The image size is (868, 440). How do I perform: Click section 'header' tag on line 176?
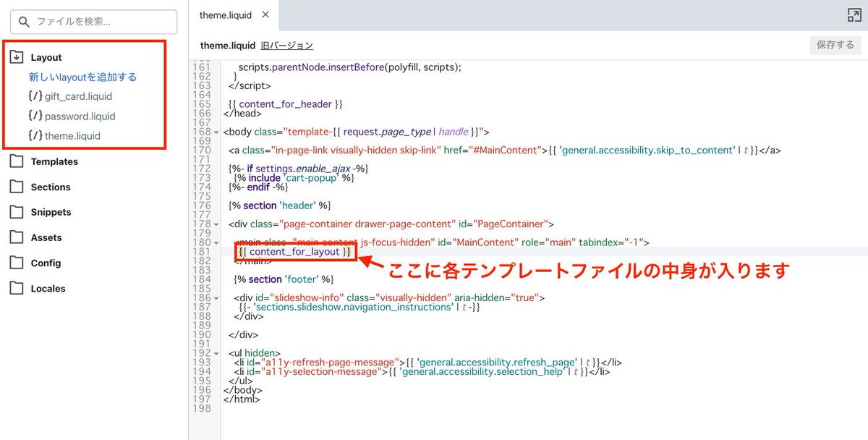(x=279, y=206)
